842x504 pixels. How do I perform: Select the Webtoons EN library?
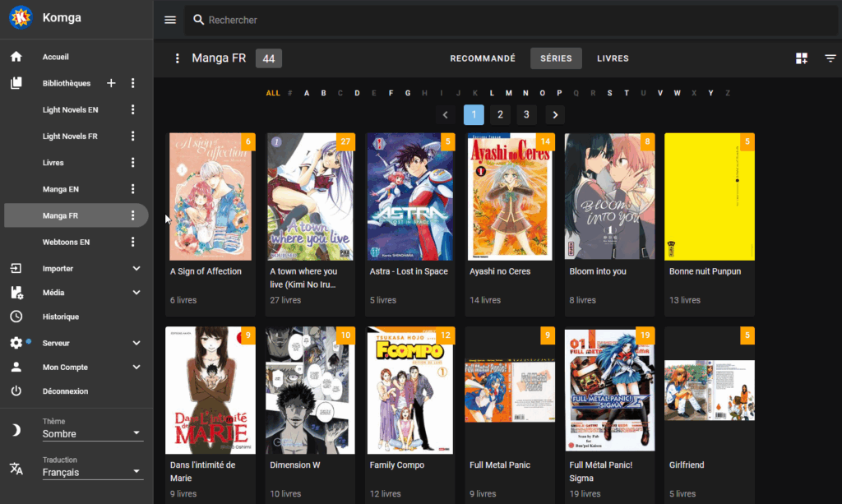pos(66,242)
